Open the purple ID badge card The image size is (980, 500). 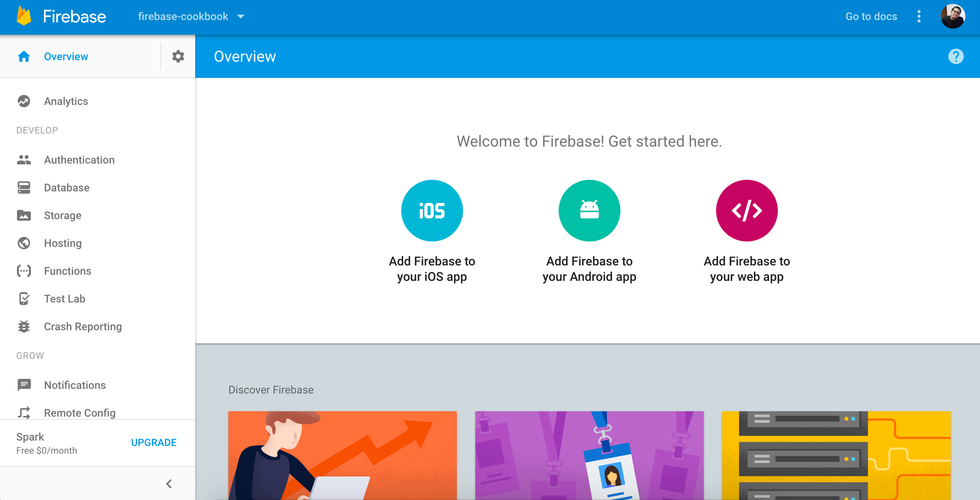[x=590, y=456]
